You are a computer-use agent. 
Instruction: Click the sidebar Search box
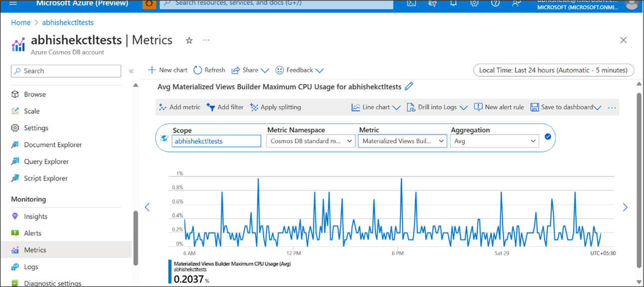click(66, 71)
